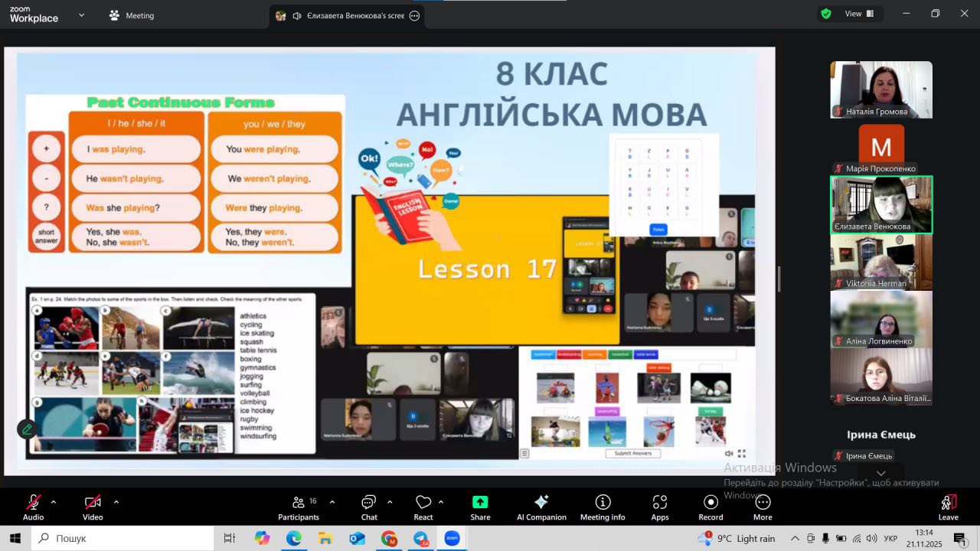Open Meeting info

[x=603, y=507]
